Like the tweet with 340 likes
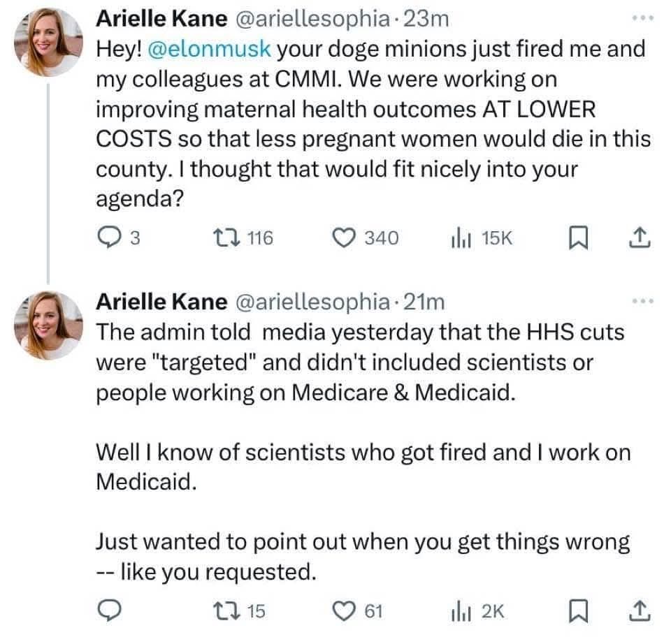671x644 pixels. (345, 238)
